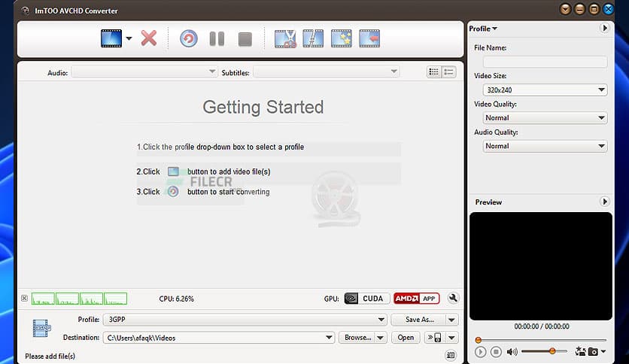Open the snapshot camera dropdown arrow
Screen dimensions: 629x364
pos(603,352)
